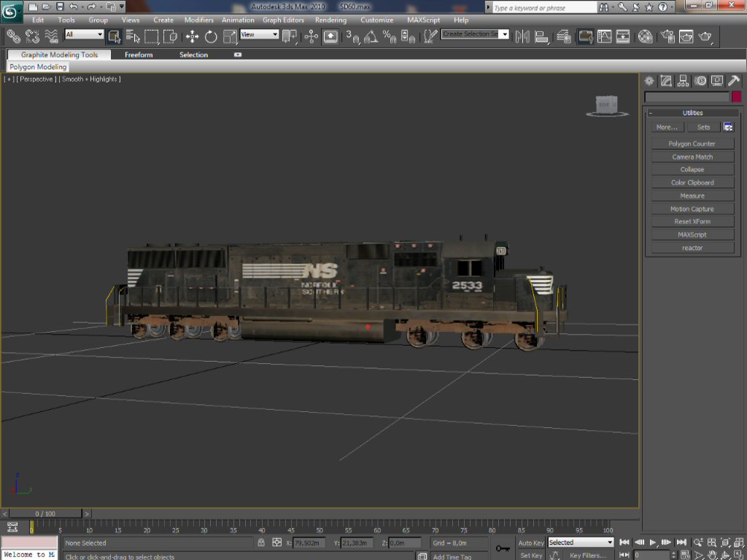747x560 pixels.
Task: Open the viewport [+] general menu
Action: tap(9, 79)
